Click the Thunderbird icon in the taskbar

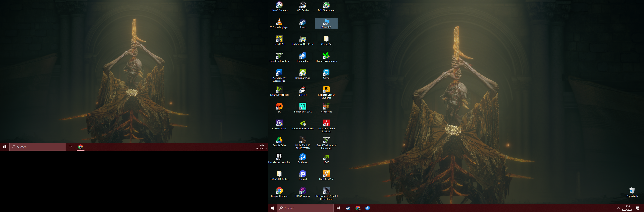coord(367,208)
